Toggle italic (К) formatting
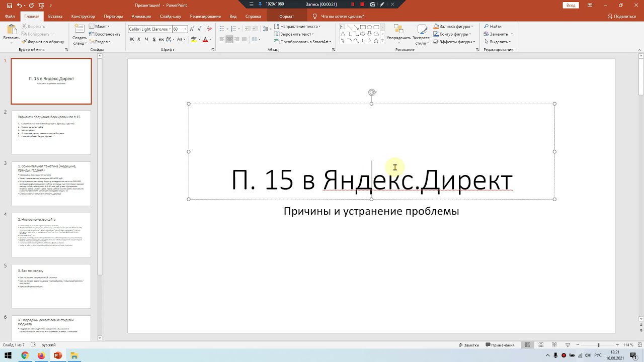The width and height of the screenshot is (644, 362). pyautogui.click(x=139, y=39)
